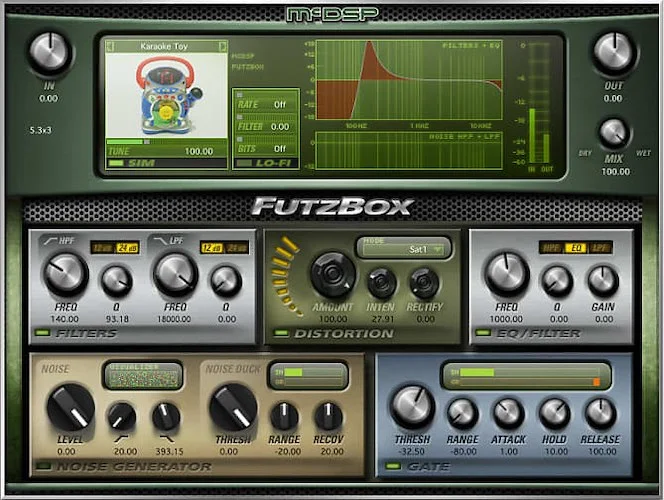Screen dimensions: 664x500
Task: Click the Gate RELEASE knob
Action: click(x=600, y=414)
